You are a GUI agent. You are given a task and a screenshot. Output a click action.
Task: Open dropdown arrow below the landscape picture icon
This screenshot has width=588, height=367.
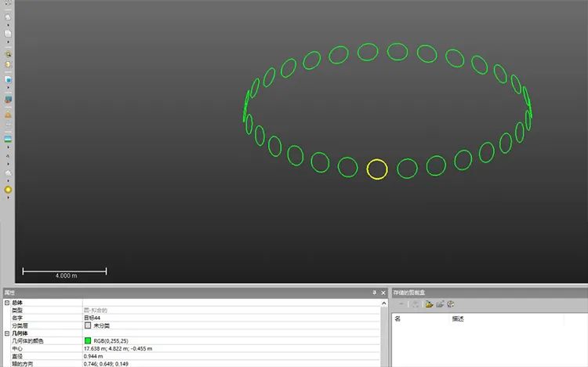[x=8, y=147]
